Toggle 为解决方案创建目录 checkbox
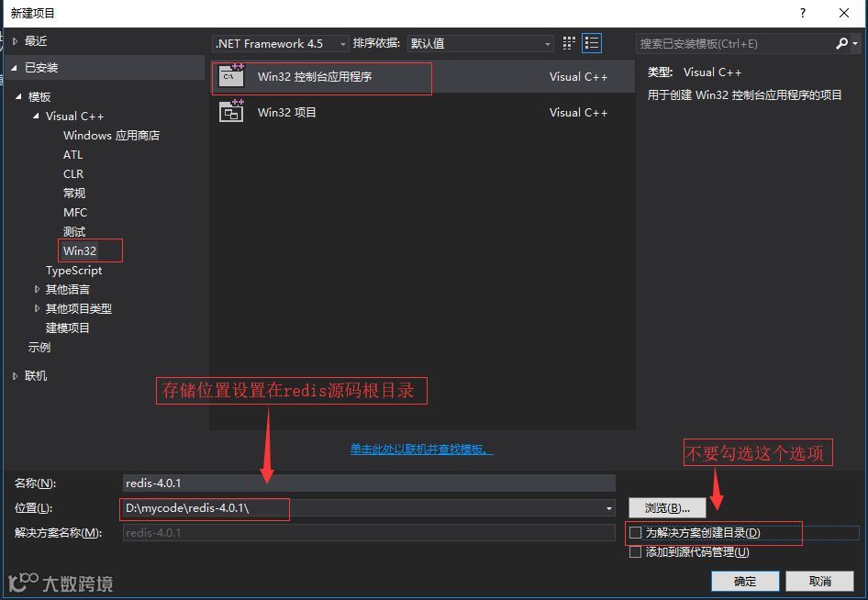The width and height of the screenshot is (868, 600). tap(635, 532)
